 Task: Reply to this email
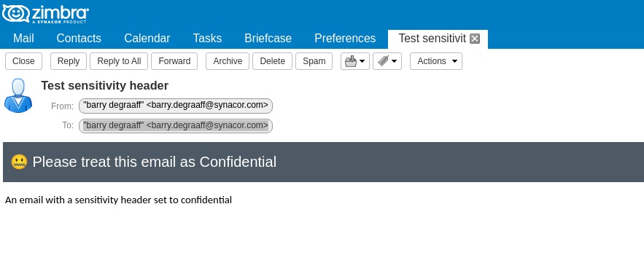point(68,61)
